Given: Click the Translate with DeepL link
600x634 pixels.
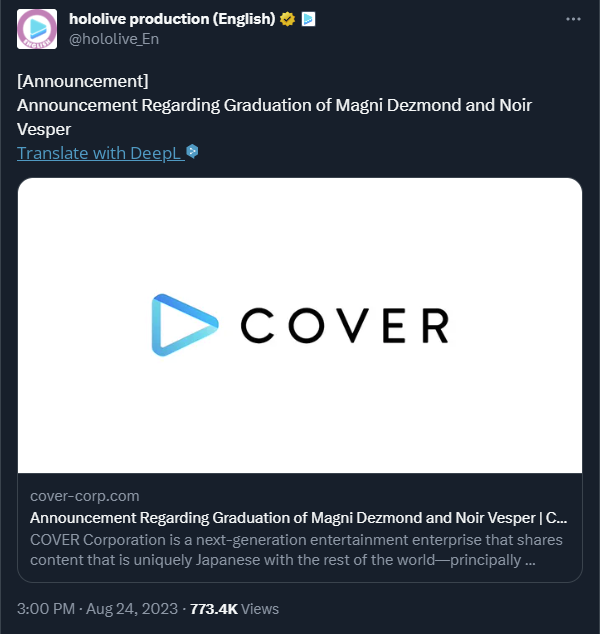Looking at the screenshot, I should pos(101,153).
